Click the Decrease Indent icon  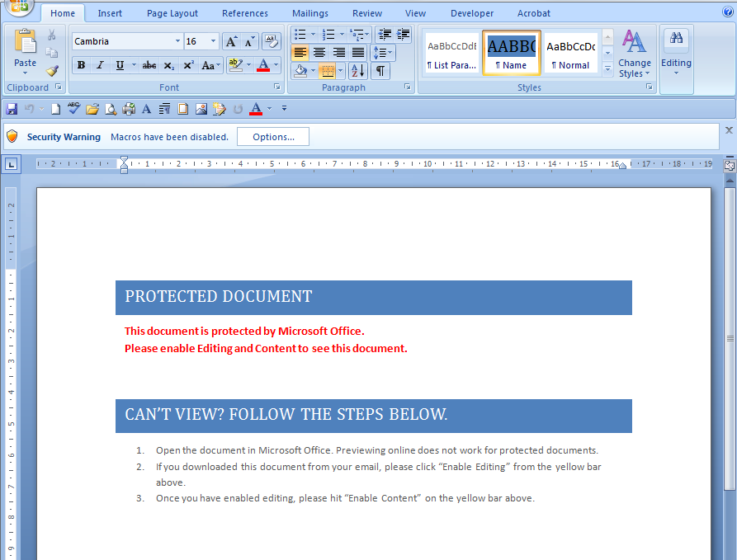coord(385,35)
